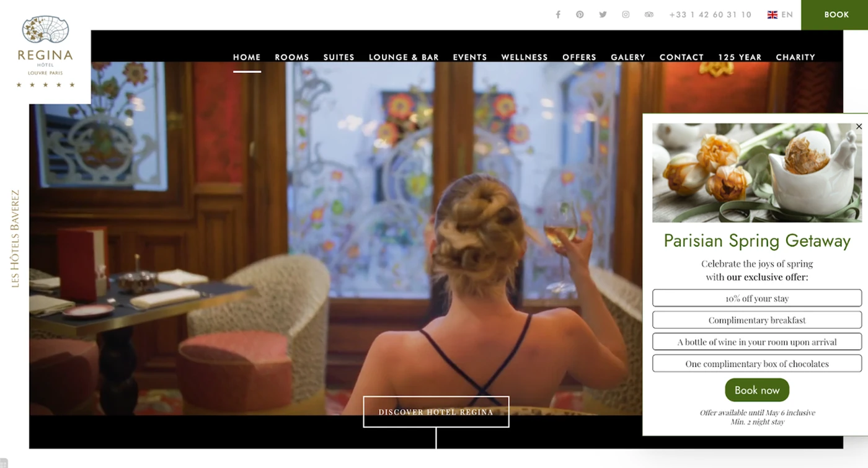868x468 pixels.
Task: Click the complimentary box of chocolates offer
Action: 757,363
